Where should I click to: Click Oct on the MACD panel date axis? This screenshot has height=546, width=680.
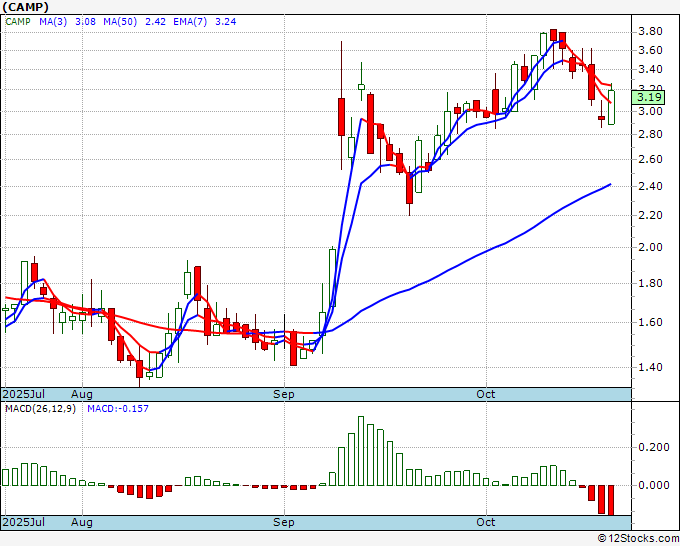coord(486,522)
